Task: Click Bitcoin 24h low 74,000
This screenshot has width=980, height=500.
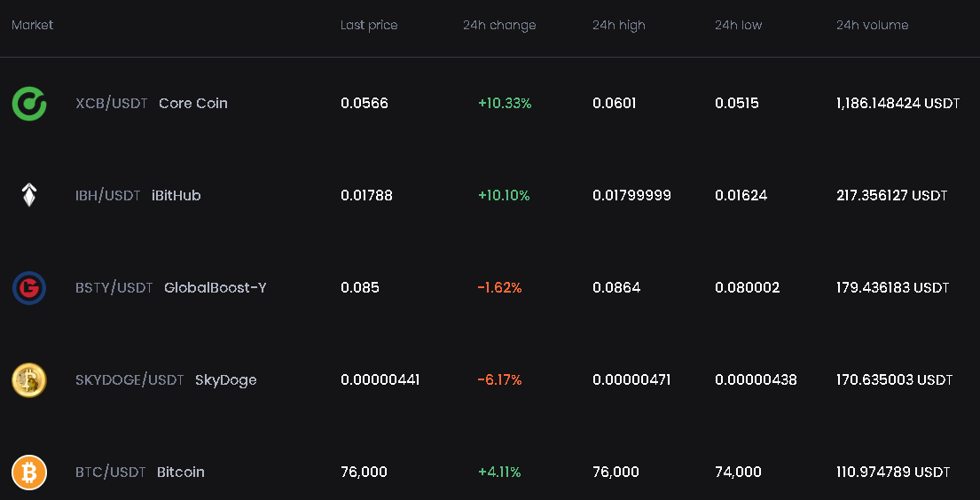Action: [x=738, y=472]
